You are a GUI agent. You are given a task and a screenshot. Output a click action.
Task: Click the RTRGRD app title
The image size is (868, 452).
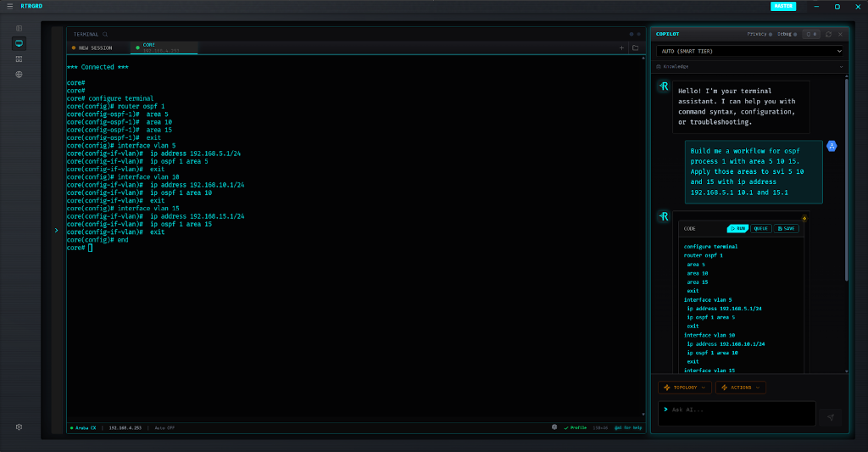pos(31,6)
